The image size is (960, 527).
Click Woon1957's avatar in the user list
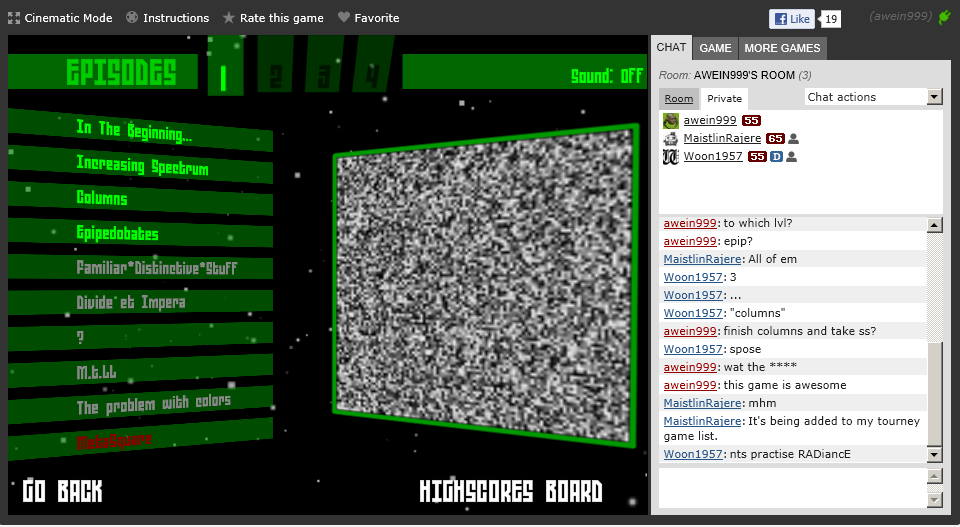coord(671,157)
